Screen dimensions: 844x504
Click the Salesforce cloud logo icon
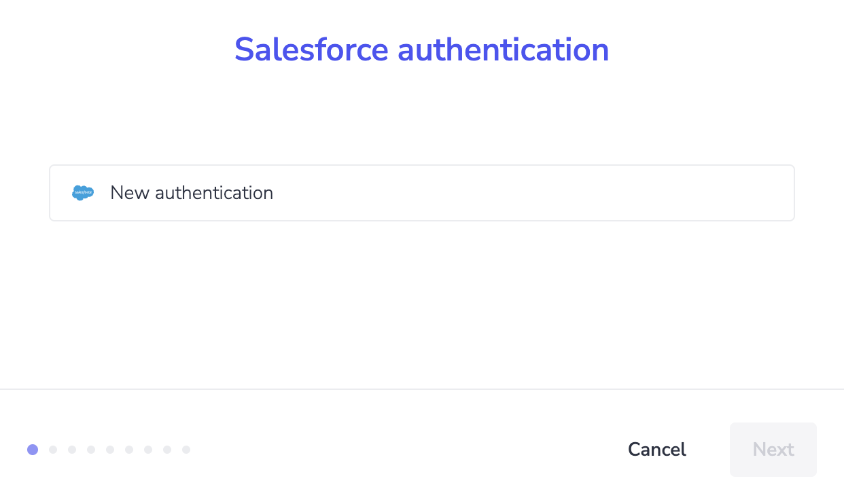(x=83, y=193)
